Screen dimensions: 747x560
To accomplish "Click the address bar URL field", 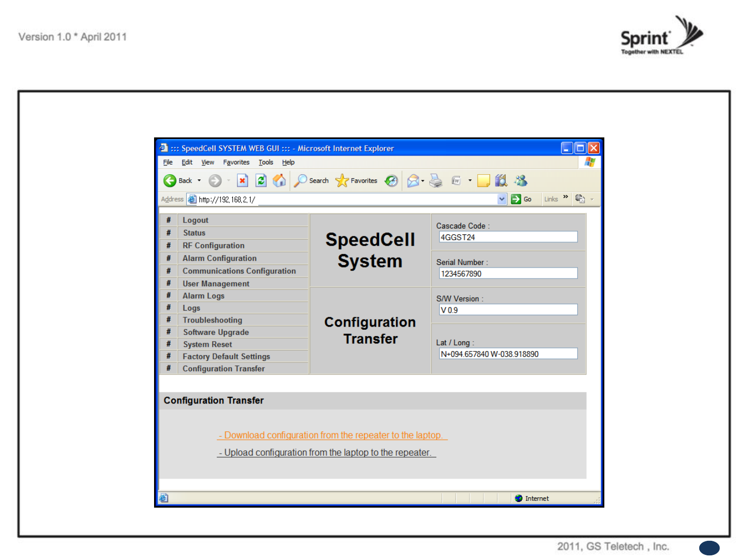I will point(347,199).
